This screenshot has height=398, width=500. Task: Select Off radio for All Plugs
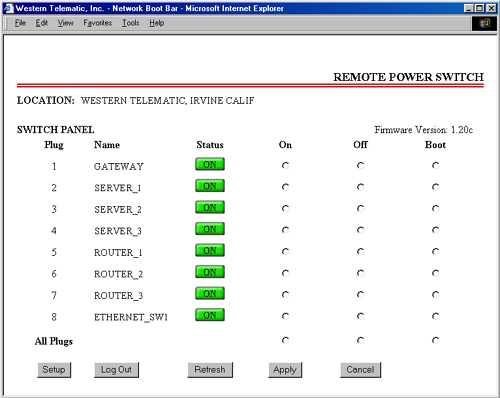(x=360, y=340)
